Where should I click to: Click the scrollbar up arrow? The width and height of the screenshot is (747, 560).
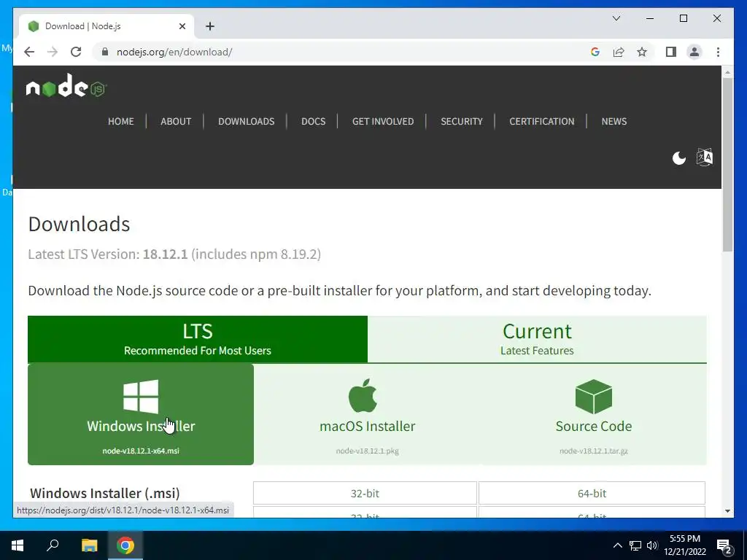pos(727,72)
